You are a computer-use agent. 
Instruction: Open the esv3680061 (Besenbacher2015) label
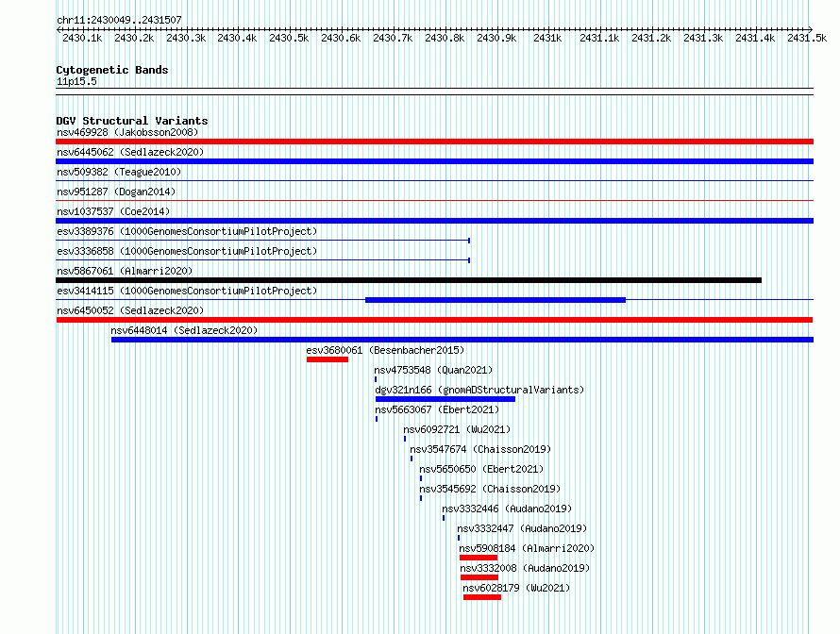pos(385,350)
